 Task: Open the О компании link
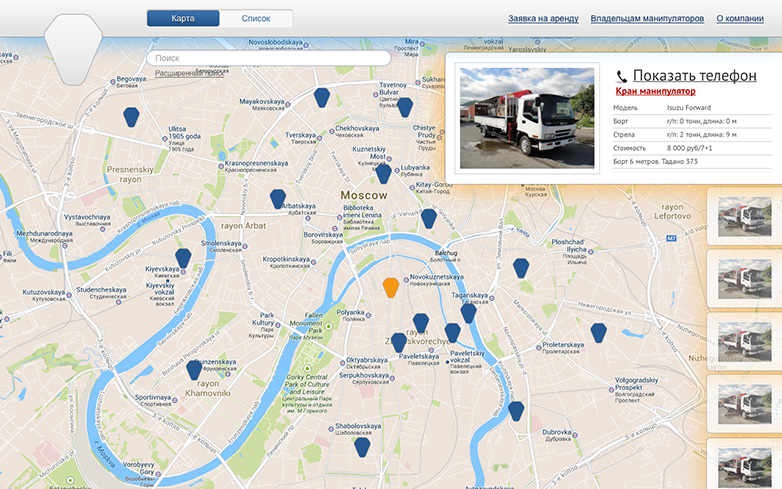click(x=740, y=18)
